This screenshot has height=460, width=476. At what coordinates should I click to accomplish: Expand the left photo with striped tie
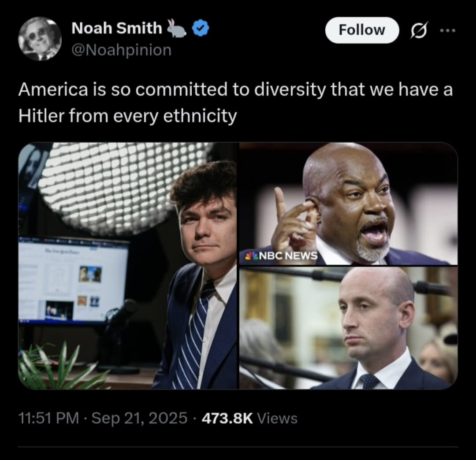click(x=128, y=266)
